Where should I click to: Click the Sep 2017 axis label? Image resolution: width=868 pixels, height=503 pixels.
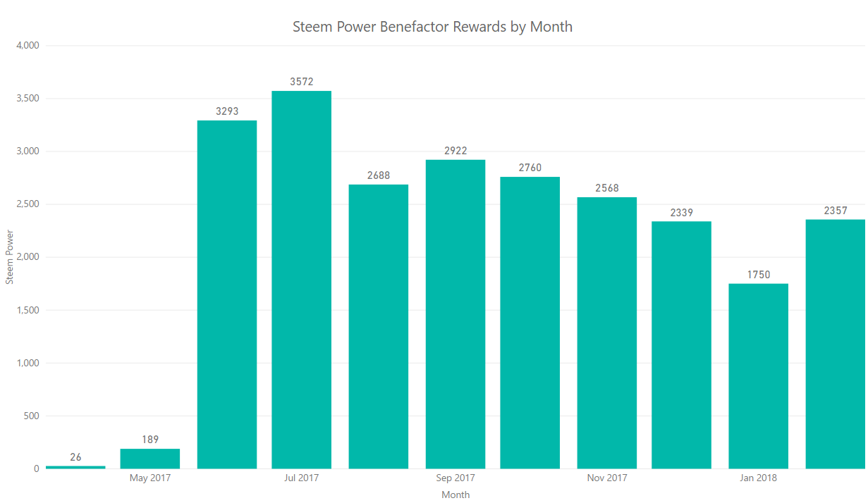tap(456, 478)
